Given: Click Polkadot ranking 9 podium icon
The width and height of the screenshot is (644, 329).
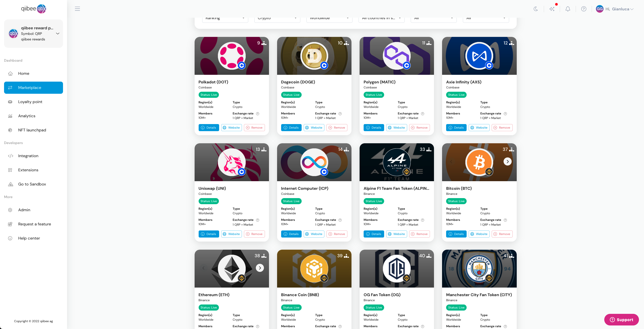Looking at the screenshot, I should click(x=264, y=43).
